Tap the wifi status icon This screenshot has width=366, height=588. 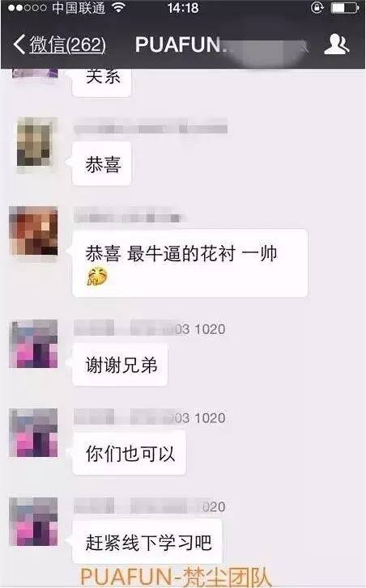[x=118, y=8]
